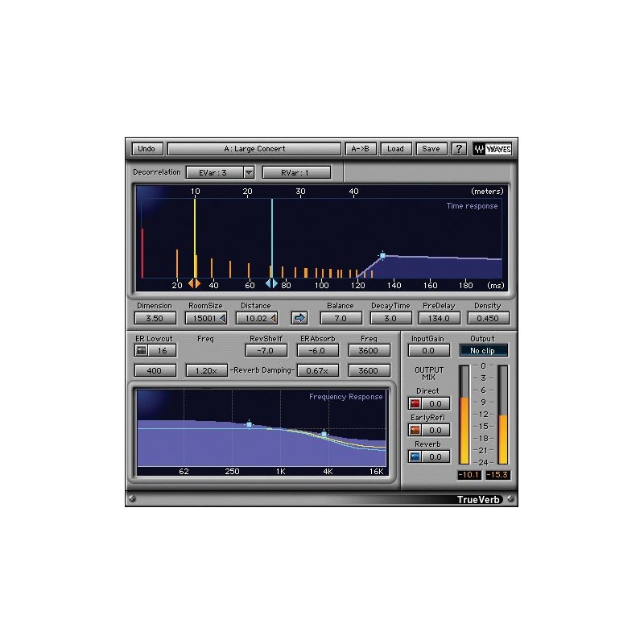Click the DecayTime value field

[389, 317]
